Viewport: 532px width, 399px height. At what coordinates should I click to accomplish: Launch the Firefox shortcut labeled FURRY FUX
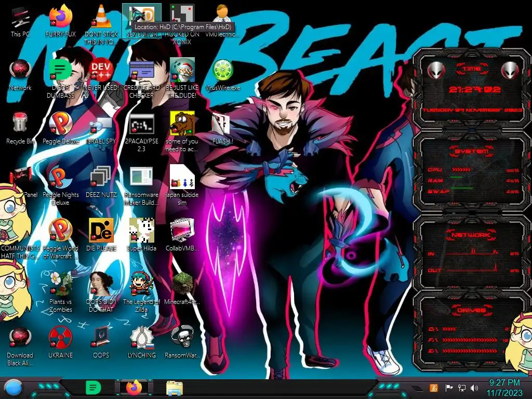[x=60, y=22]
